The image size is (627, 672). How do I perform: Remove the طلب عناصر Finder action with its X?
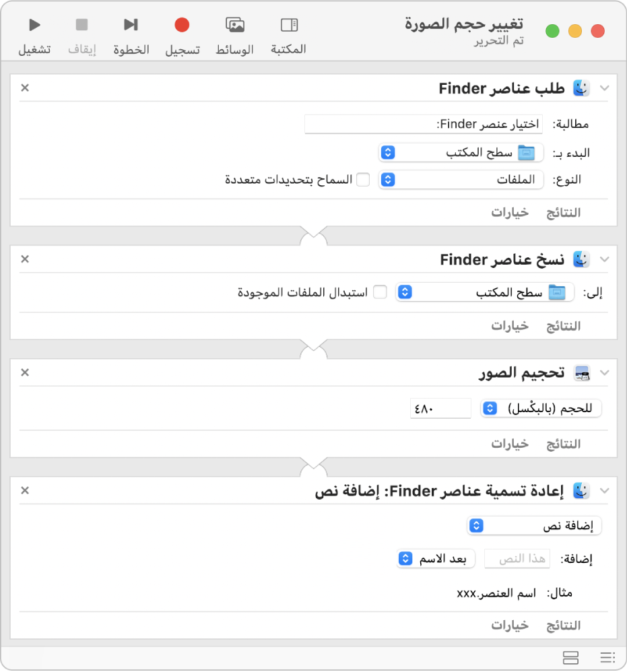pos(25,88)
